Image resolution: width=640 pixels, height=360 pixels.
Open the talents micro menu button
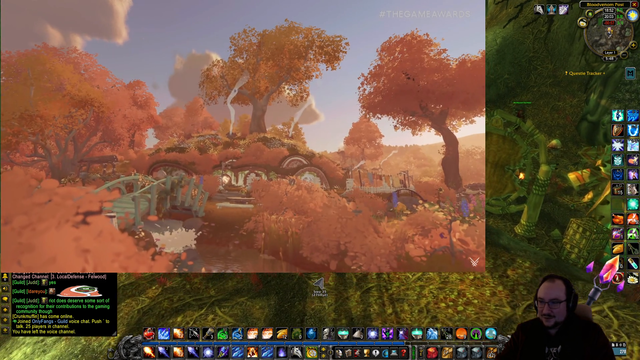click(357, 353)
